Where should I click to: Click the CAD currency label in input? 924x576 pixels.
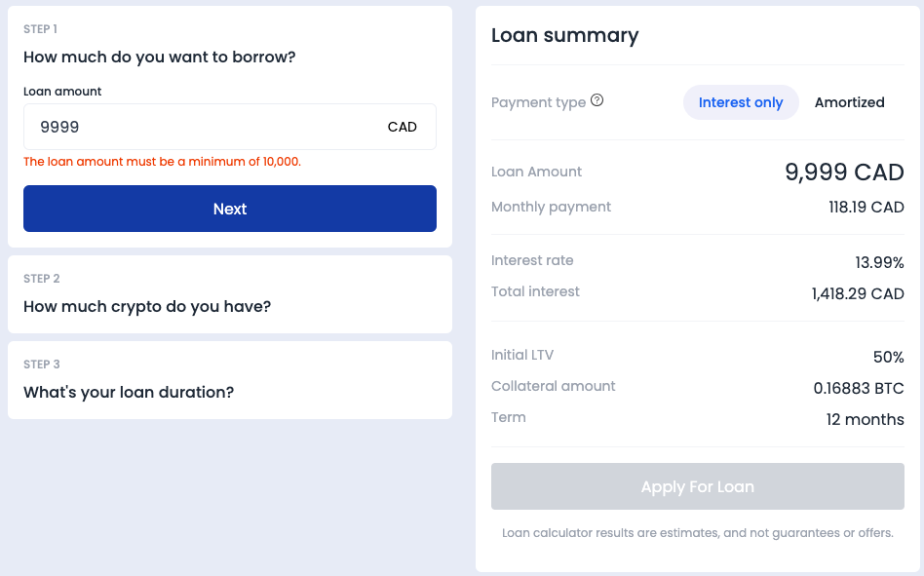402,127
